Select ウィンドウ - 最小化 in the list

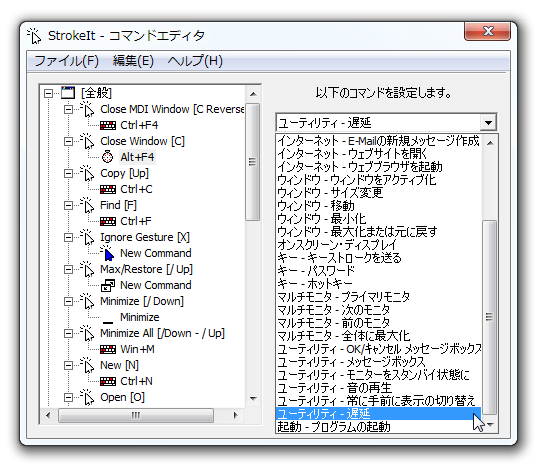378,219
